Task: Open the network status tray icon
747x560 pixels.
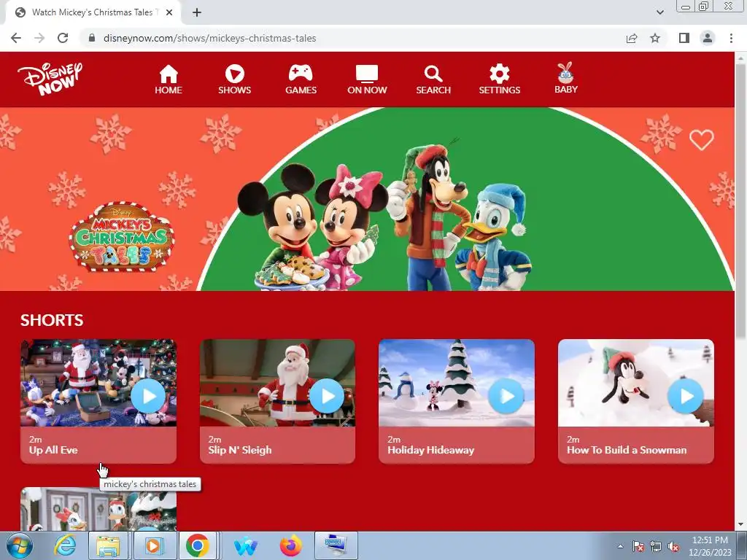Action: (x=656, y=546)
